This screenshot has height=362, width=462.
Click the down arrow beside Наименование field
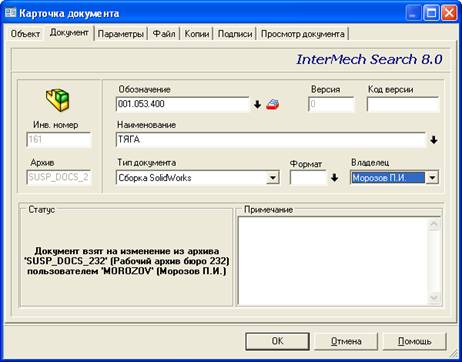point(433,140)
